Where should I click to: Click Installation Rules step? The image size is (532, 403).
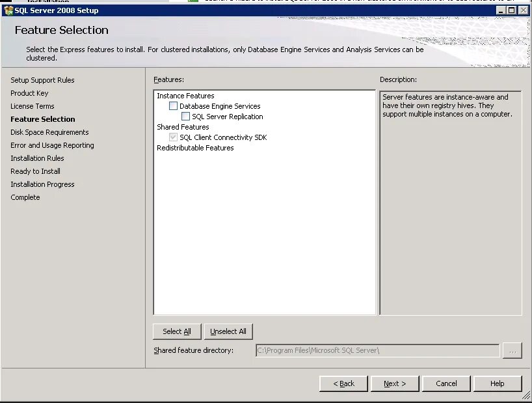pyautogui.click(x=37, y=158)
